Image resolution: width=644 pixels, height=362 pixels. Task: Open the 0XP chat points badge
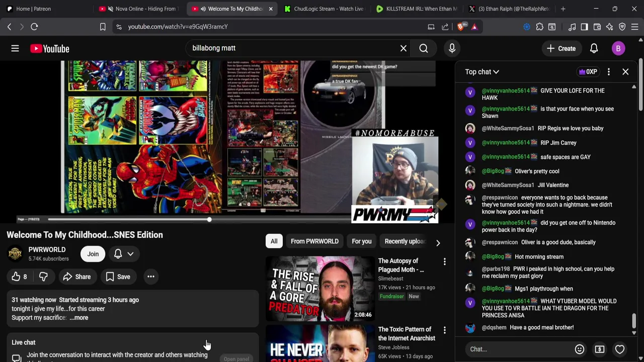point(588,72)
